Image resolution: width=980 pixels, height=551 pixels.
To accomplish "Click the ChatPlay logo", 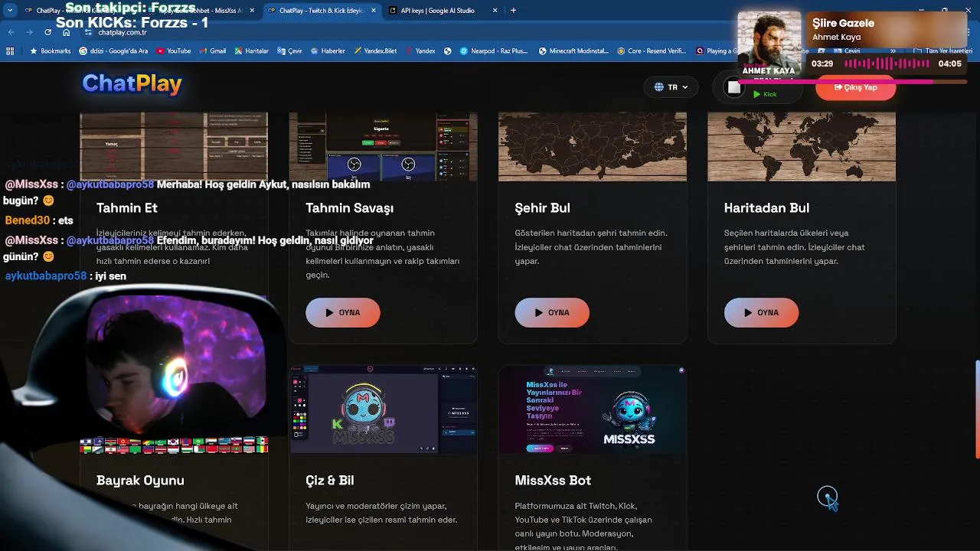I will click(x=132, y=83).
